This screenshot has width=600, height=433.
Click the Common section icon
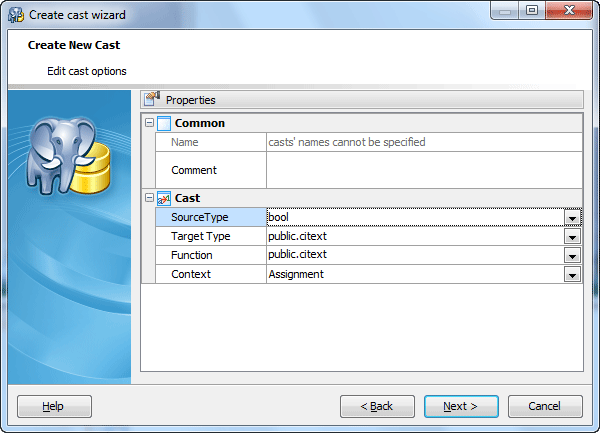coord(164,123)
